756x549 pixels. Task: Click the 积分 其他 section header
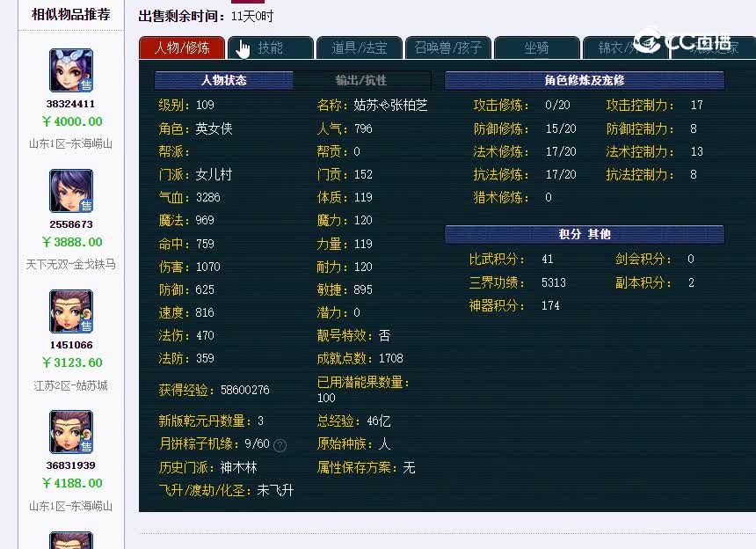(585, 234)
